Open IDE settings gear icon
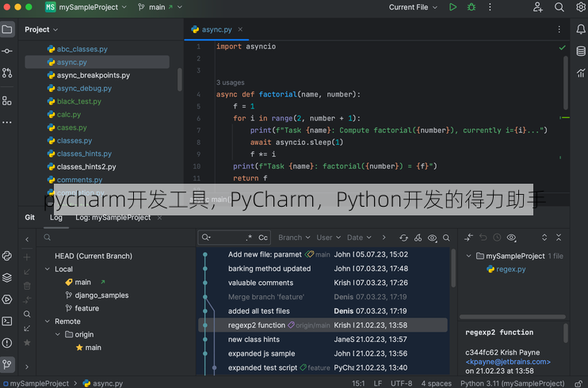The width and height of the screenshot is (588, 388). 581,7
